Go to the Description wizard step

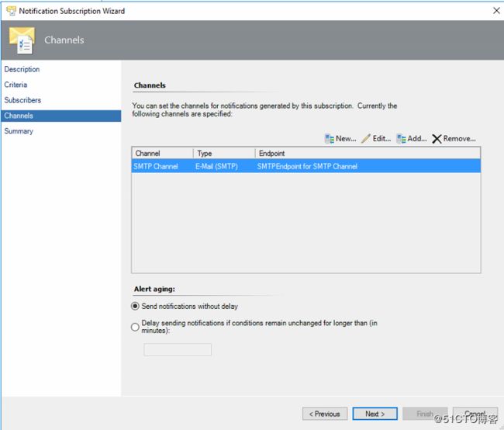point(22,69)
